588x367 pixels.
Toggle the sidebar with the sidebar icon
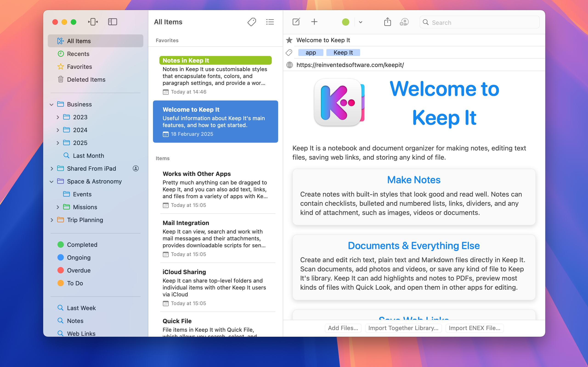click(113, 22)
